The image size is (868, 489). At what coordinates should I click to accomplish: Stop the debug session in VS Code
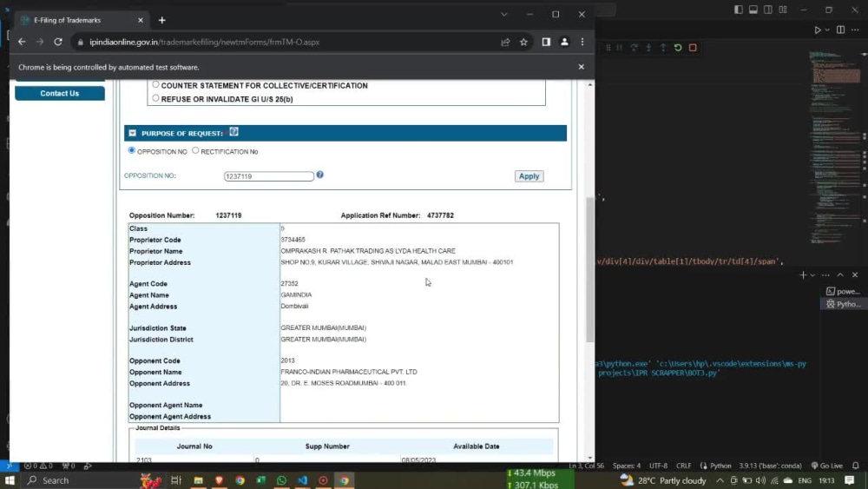coord(693,48)
